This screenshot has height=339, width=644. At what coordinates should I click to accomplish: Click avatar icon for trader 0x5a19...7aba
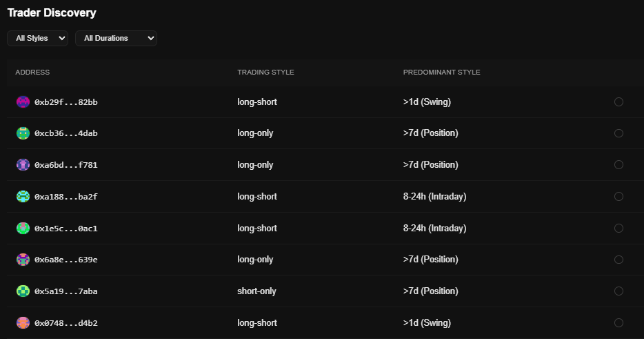tap(23, 291)
